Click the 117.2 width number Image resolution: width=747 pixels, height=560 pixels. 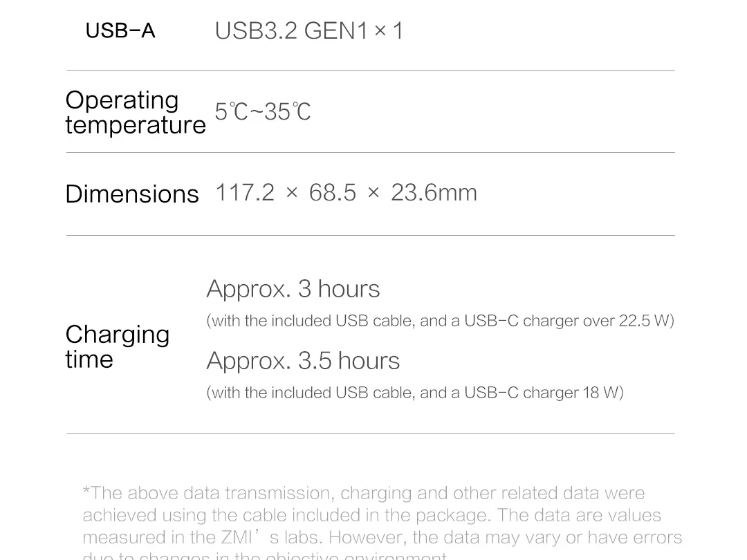(x=244, y=193)
